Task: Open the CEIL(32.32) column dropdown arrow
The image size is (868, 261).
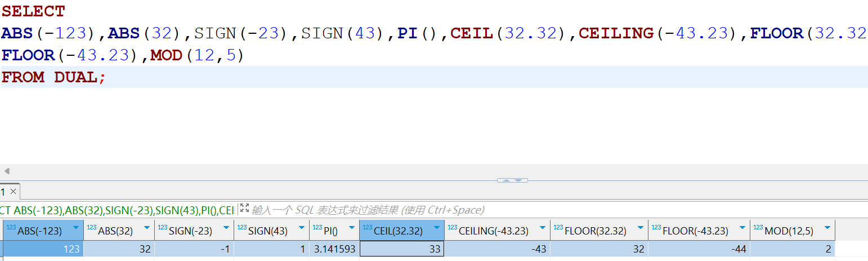Action: [x=437, y=228]
